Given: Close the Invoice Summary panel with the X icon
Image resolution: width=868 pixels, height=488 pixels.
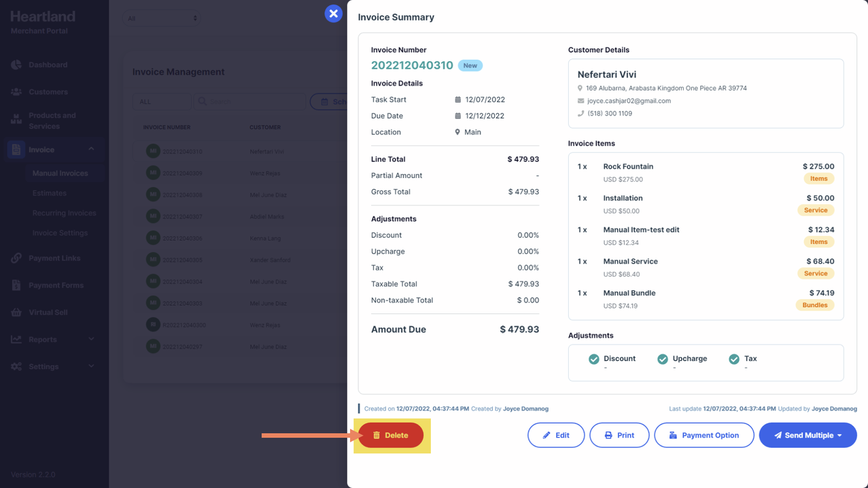Looking at the screenshot, I should pos(333,14).
